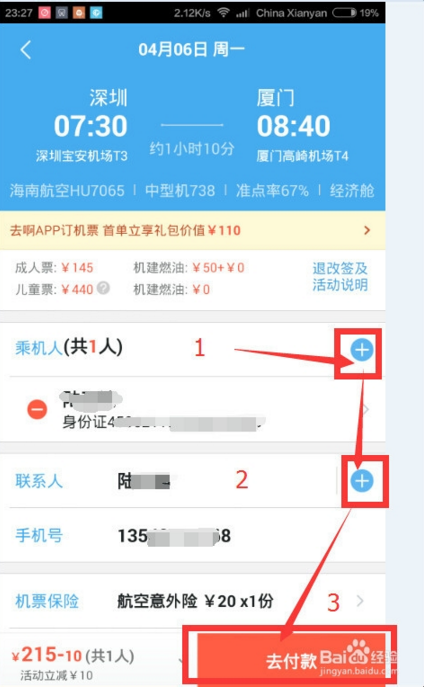The width and height of the screenshot is (424, 690).
Task: Open the child ticket price help icon
Action: [103, 288]
